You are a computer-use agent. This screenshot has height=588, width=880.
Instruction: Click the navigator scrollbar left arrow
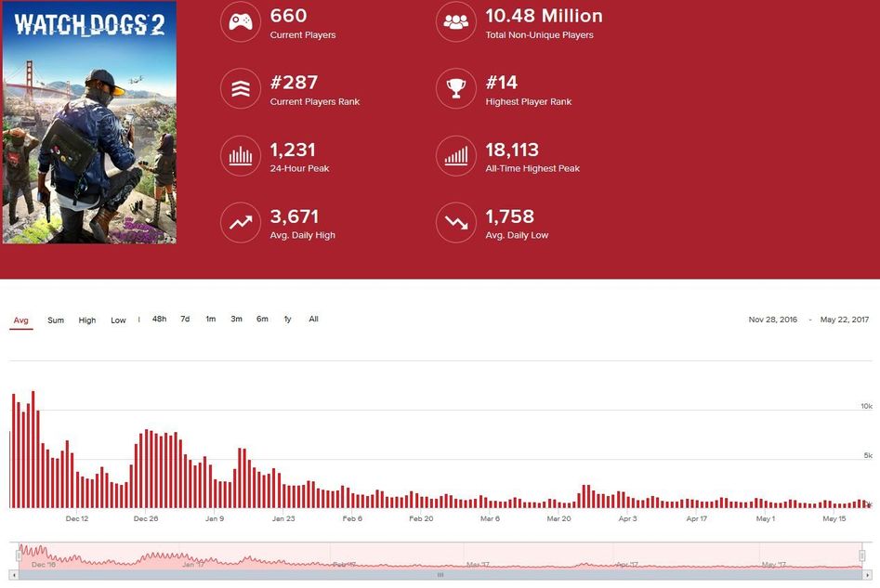pos(14,575)
